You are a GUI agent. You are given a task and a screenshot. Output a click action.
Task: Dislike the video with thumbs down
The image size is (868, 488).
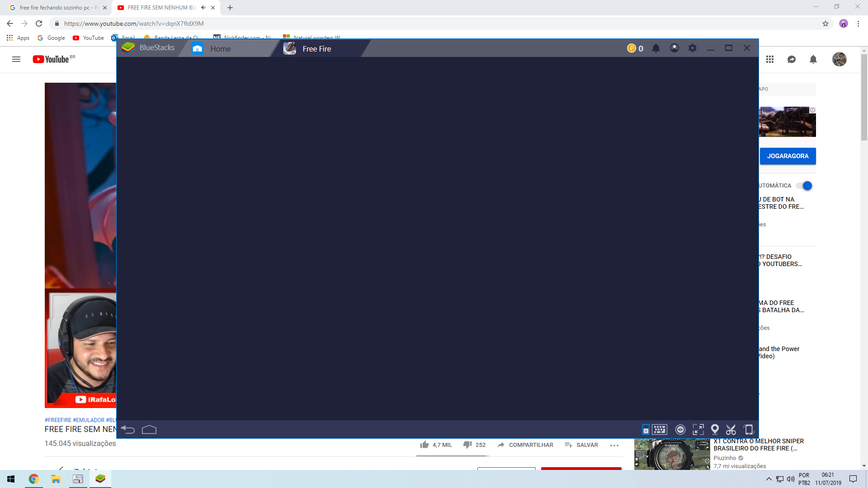467,445
